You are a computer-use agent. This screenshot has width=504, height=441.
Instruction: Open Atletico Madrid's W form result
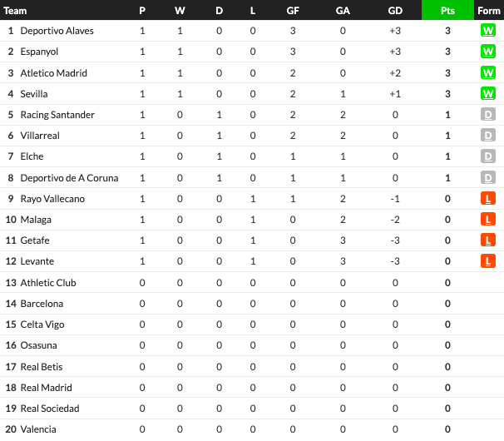tap(487, 72)
